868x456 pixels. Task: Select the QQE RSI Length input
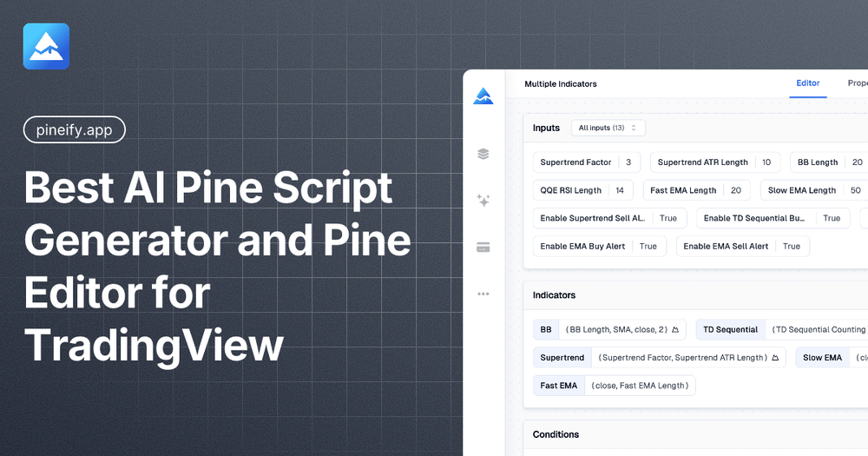coord(583,190)
